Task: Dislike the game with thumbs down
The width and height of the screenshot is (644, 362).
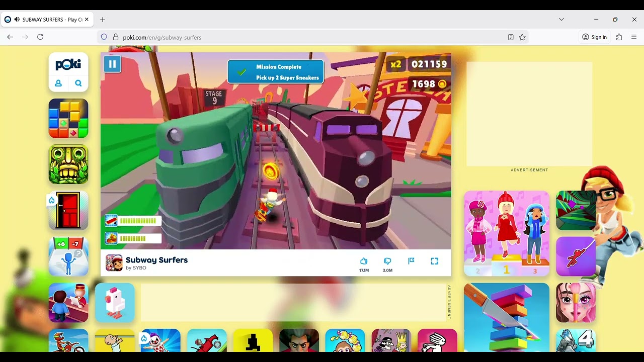Action: 387,261
